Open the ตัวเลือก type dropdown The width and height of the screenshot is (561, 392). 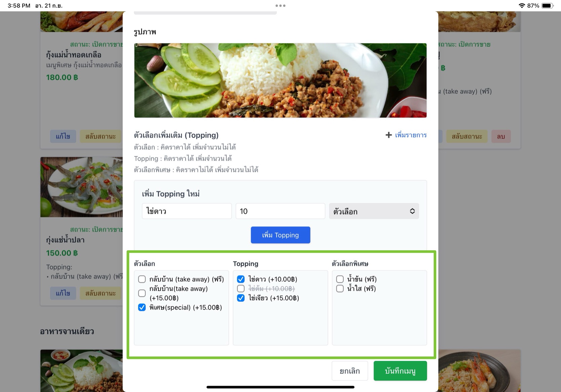tap(374, 211)
